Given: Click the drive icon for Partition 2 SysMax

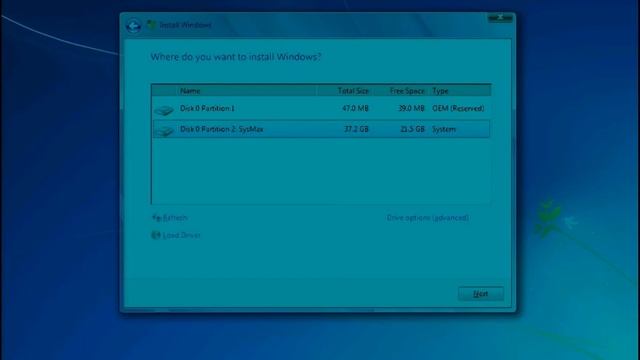Looking at the screenshot, I should point(164,131).
